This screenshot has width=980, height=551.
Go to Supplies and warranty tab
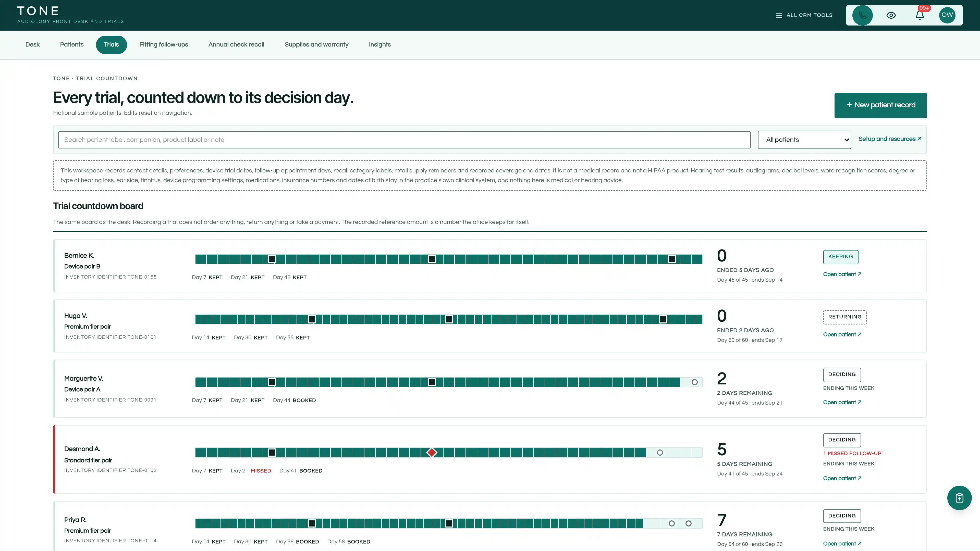pyautogui.click(x=316, y=44)
